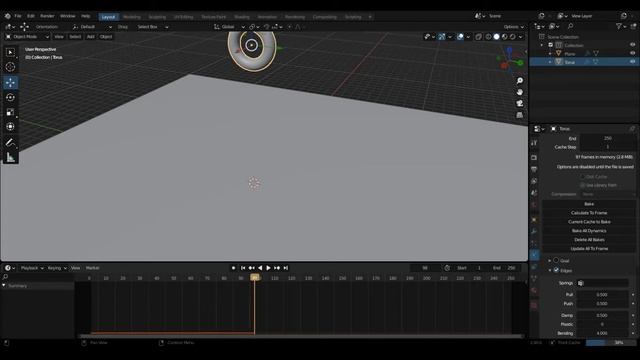The image size is (640, 360).
Task: Click the Current Cache to Bake button
Action: point(589,222)
